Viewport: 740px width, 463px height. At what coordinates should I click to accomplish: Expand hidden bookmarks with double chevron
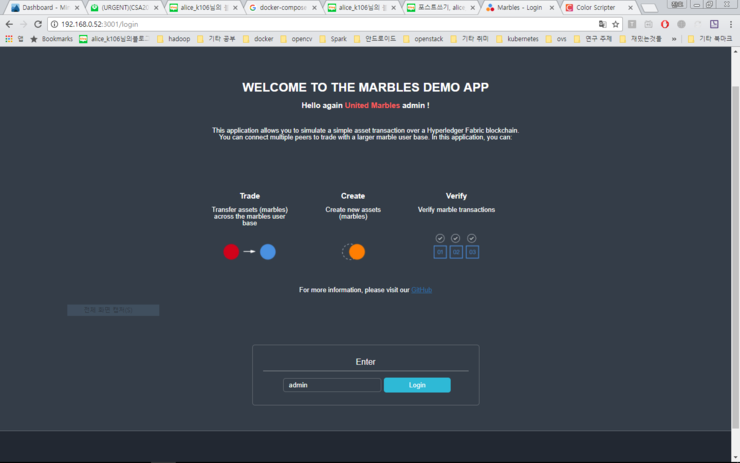674,39
